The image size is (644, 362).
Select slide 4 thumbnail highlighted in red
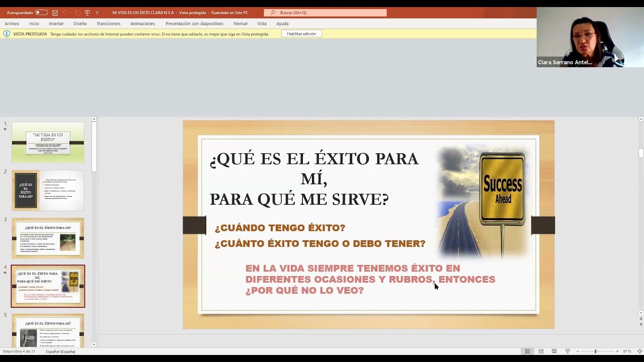(x=48, y=286)
